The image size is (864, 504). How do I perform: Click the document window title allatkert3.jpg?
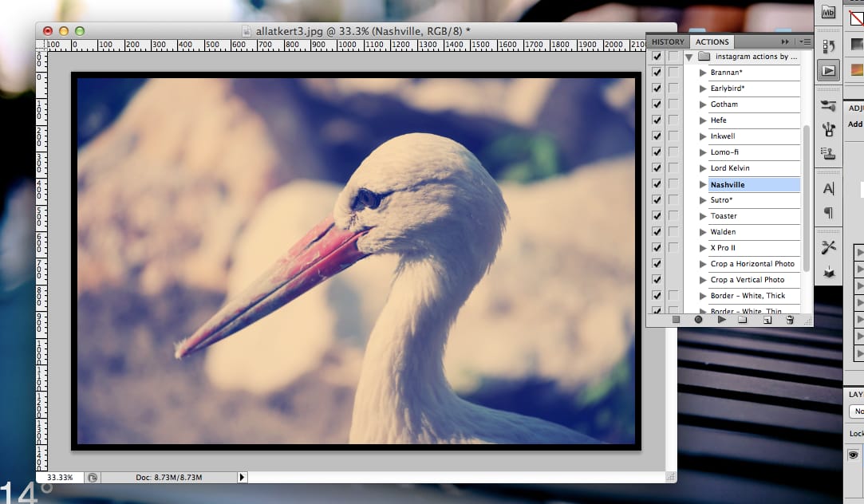(x=362, y=31)
